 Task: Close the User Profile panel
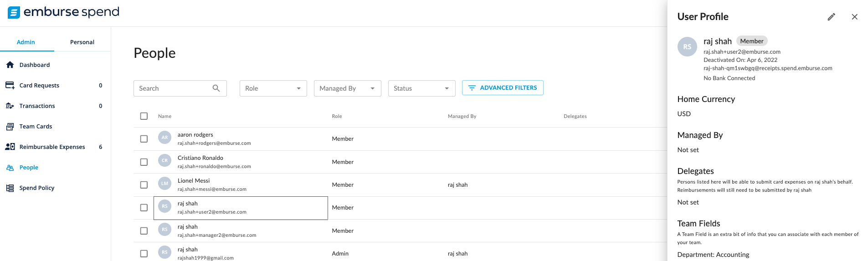(x=854, y=17)
